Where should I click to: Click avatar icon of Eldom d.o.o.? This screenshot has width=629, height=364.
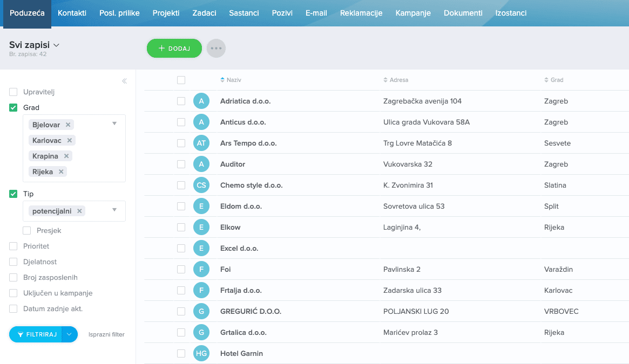point(201,206)
